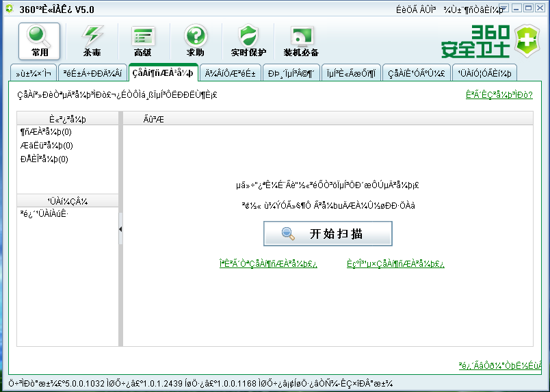Viewport: 550px width, 392px height.
Task: Switch to the sixth tab beginning 'ÏµÍ³È«'
Action: click(x=351, y=73)
